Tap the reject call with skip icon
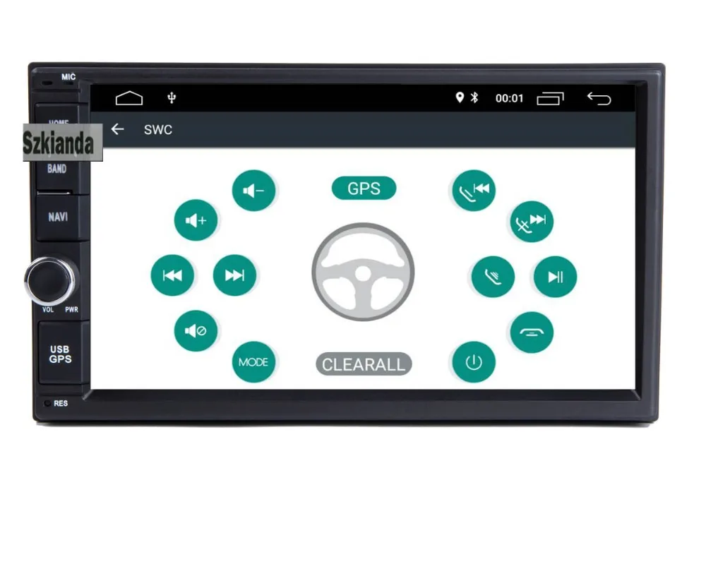 pos(532,221)
